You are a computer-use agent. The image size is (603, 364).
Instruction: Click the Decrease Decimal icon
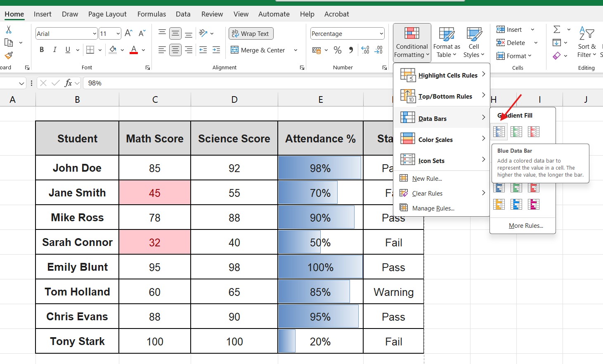click(x=378, y=50)
